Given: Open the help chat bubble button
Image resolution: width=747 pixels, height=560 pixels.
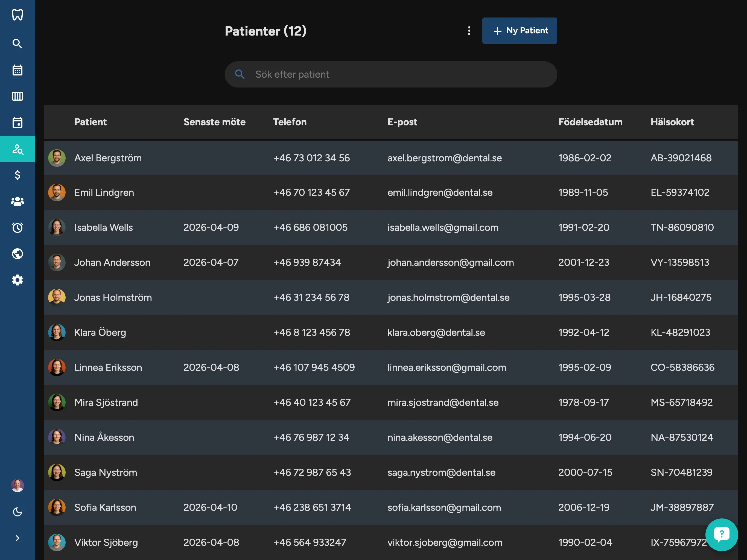Looking at the screenshot, I should pos(721,534).
